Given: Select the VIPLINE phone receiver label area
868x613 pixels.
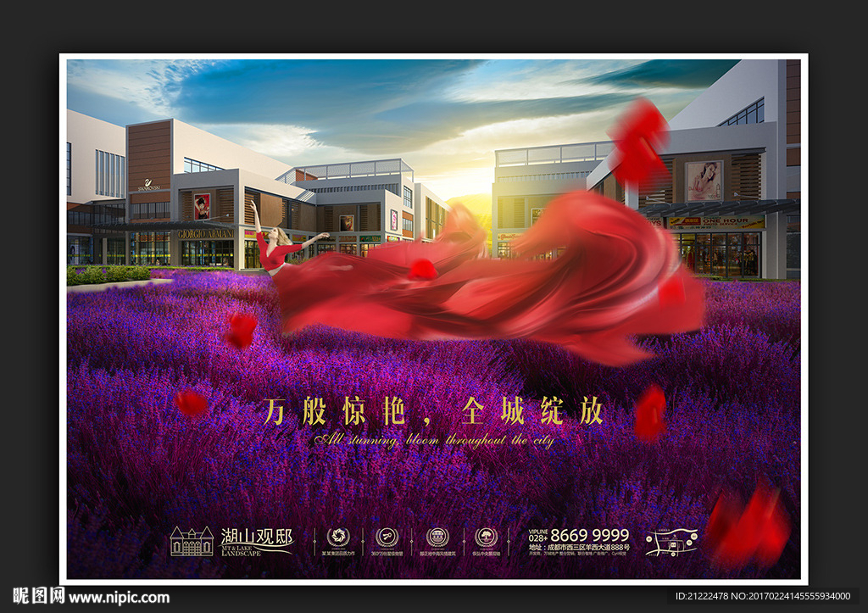Looking at the screenshot, I should (x=538, y=533).
